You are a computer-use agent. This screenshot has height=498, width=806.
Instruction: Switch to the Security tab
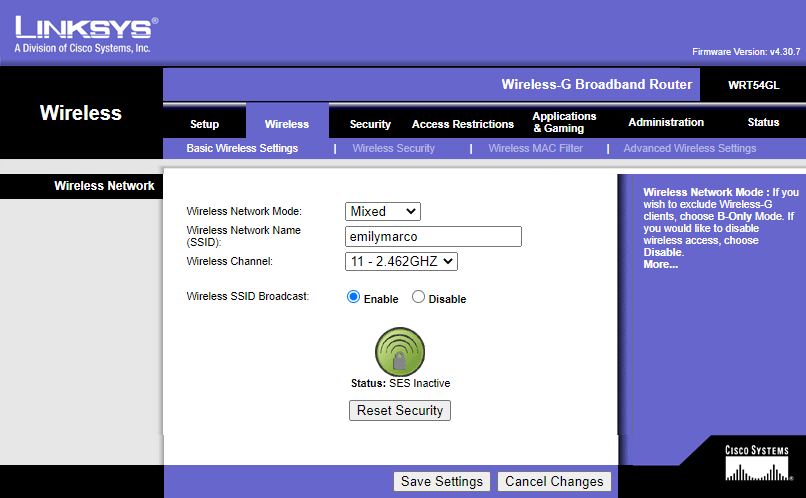point(370,124)
